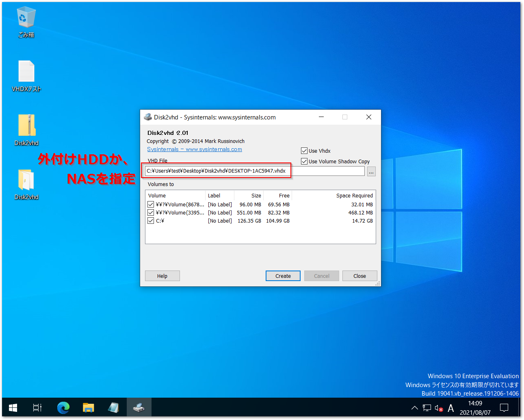Open the Windows Start menu
This screenshot has height=420, width=524.
click(13, 407)
